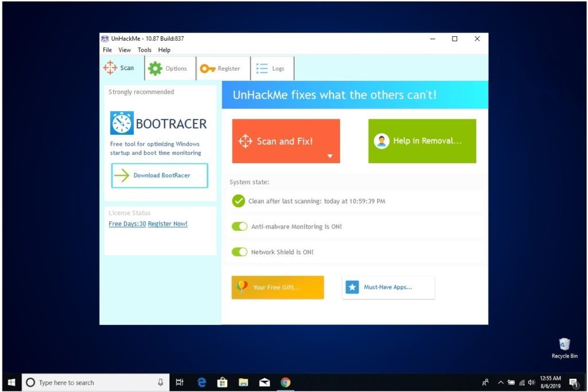The height and width of the screenshot is (392, 588).
Task: Disable Anti-malware Monitoring
Action: click(x=239, y=226)
